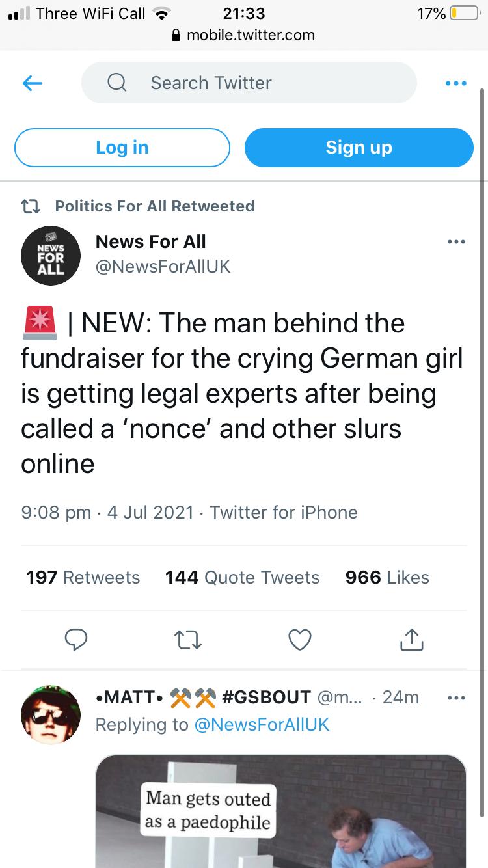Tap the reply speech bubble icon
The image size is (488, 868).
click(x=76, y=640)
